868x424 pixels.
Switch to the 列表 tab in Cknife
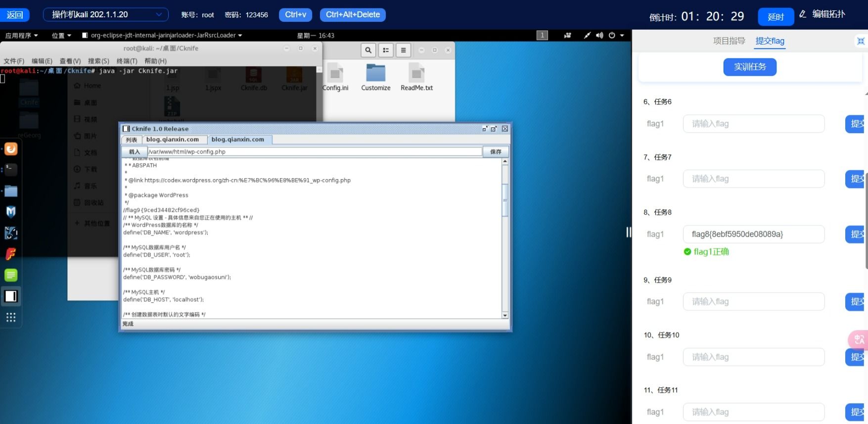click(132, 140)
